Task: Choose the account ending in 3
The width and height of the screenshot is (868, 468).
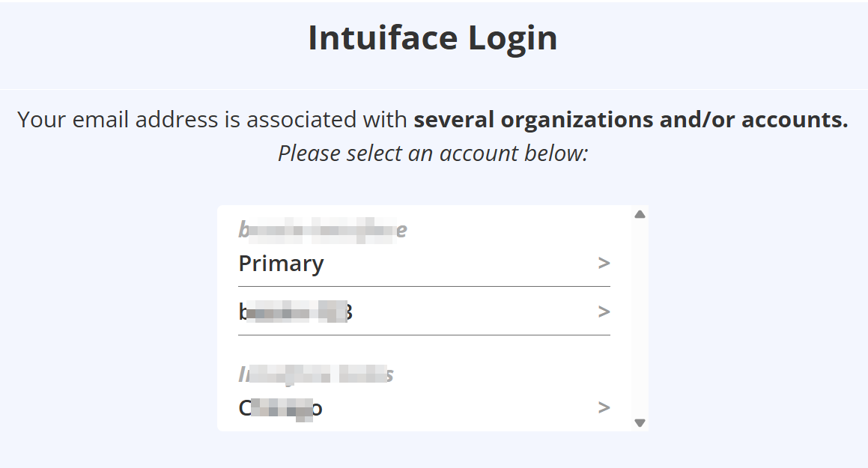Action: coord(295,312)
